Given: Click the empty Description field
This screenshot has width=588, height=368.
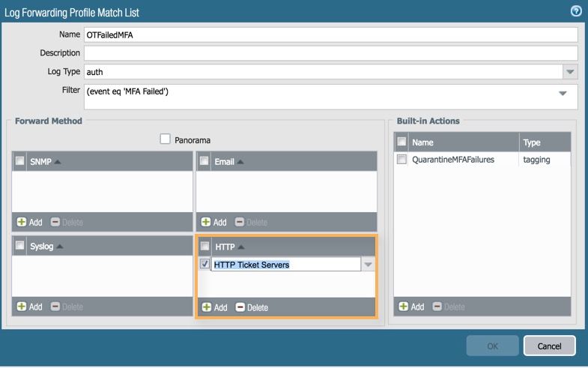Looking at the screenshot, I should [x=331, y=53].
